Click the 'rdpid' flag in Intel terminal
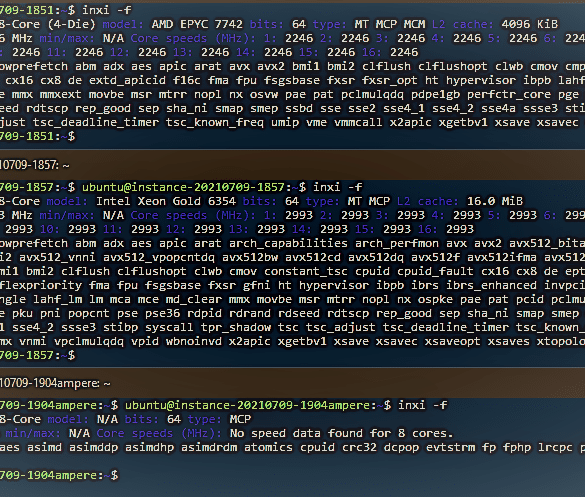 [x=204, y=313]
